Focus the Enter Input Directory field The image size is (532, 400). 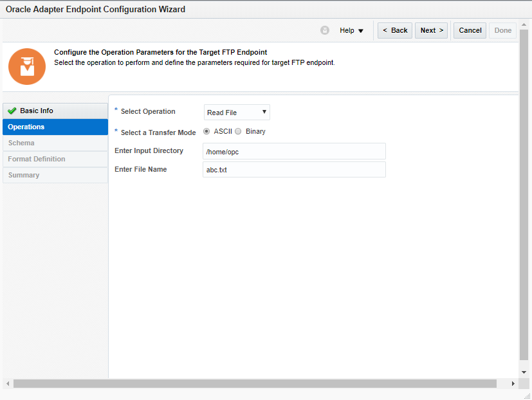(x=294, y=151)
